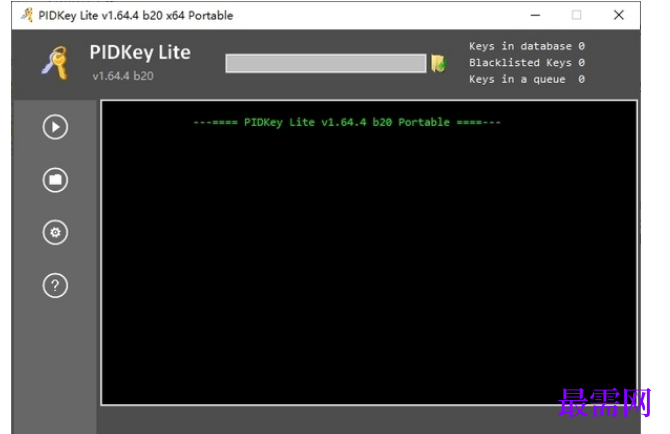Select the "Keys in a queue 0" text
670x434 pixels.
pos(527,79)
